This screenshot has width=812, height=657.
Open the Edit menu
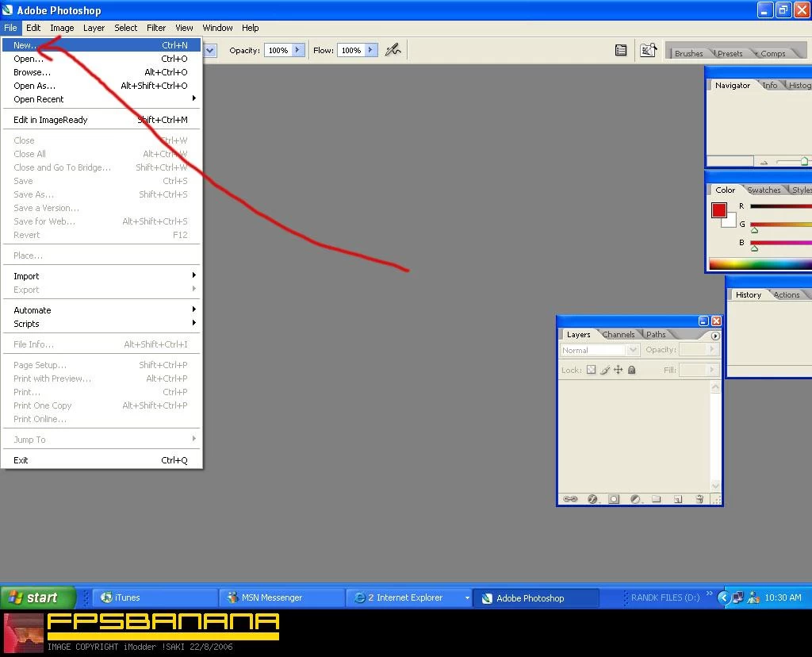click(x=33, y=28)
